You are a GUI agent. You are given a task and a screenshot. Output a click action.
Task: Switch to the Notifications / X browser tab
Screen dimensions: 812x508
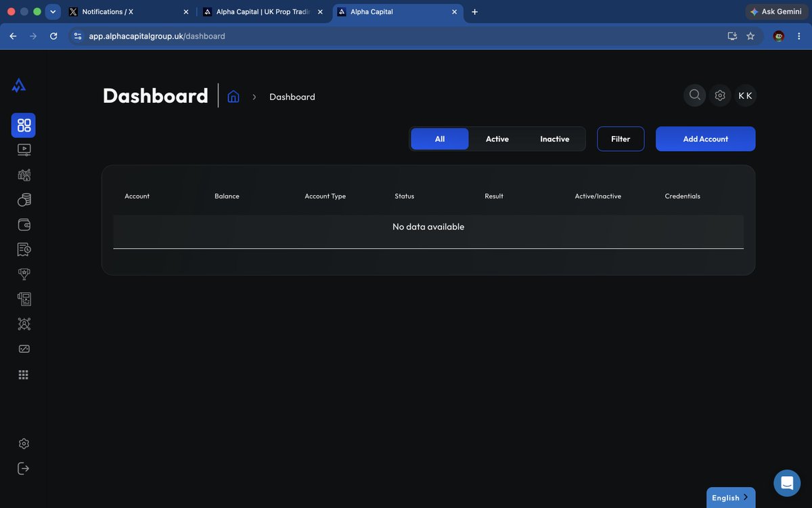click(x=129, y=12)
